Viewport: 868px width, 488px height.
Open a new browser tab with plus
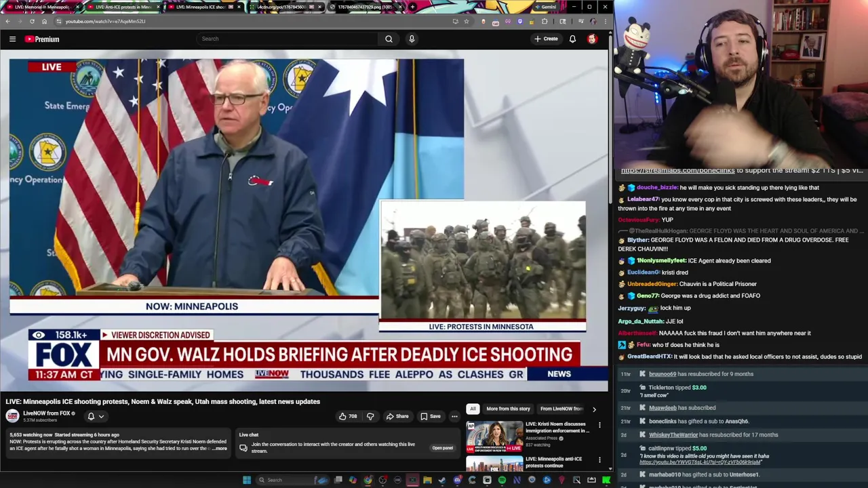point(413,7)
